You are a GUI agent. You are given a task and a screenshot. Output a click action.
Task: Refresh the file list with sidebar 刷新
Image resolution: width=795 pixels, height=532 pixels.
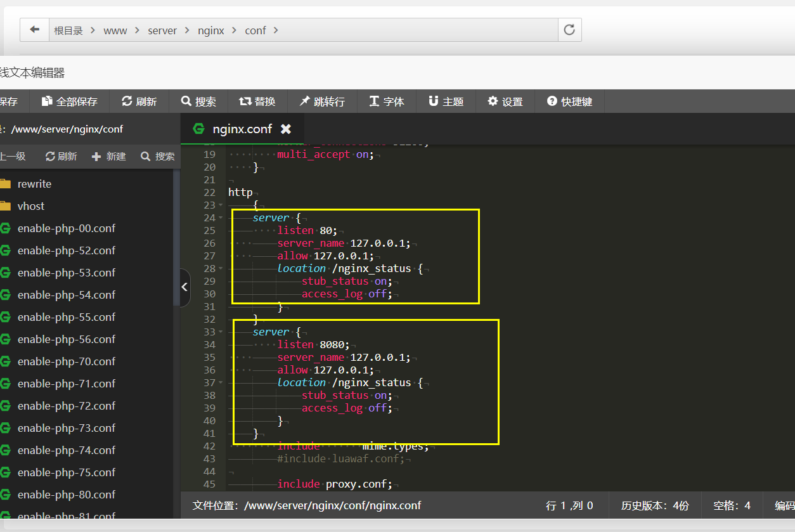[61, 156]
